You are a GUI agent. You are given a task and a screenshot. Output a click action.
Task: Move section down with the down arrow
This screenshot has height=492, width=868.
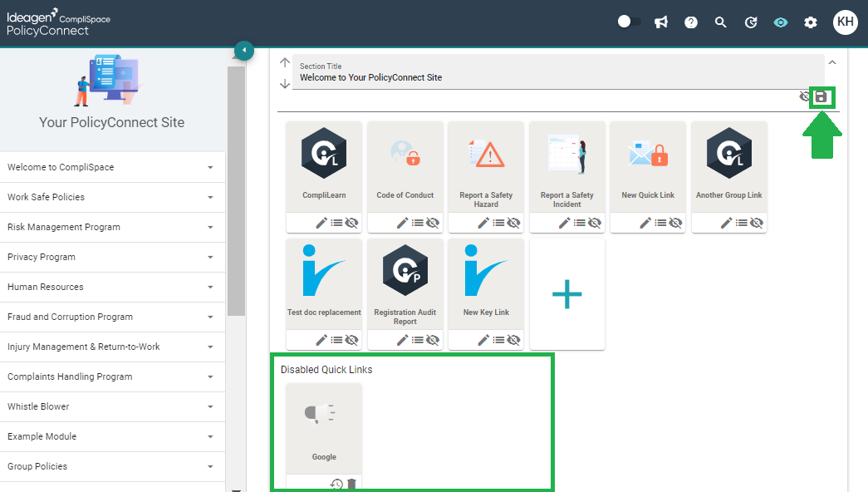tap(285, 84)
